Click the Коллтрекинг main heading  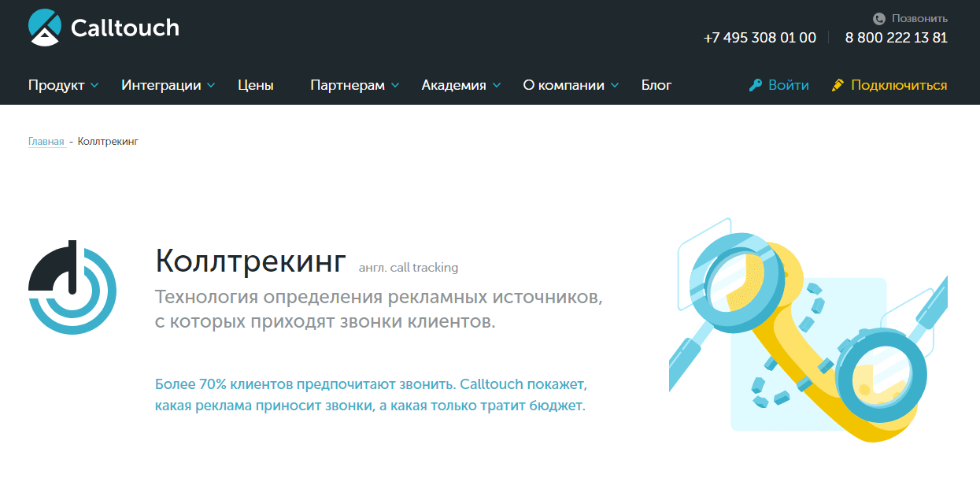[x=250, y=261]
